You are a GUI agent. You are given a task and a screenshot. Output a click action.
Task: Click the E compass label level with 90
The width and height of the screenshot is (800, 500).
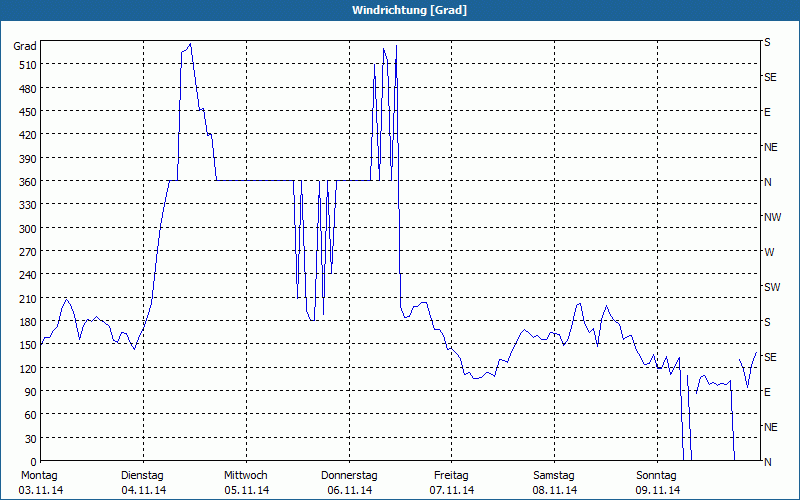(x=767, y=392)
